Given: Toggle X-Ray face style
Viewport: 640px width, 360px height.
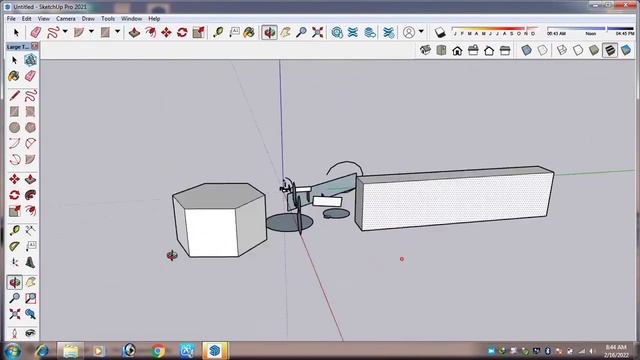Looking at the screenshot, I should [x=527, y=50].
